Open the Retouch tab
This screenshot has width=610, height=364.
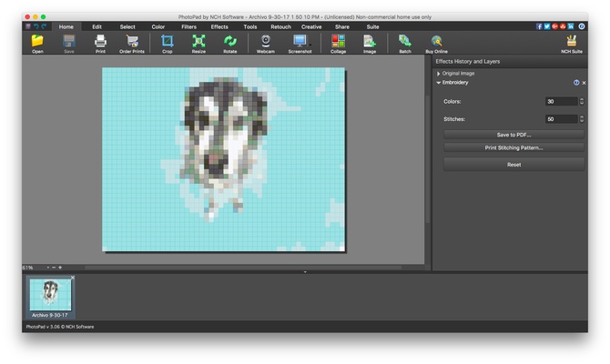coord(281,26)
